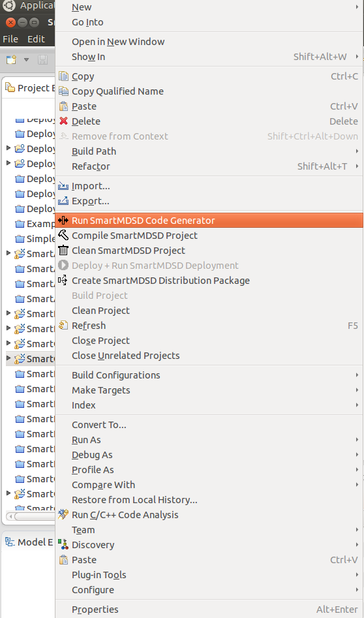Select Close Unrelated Projects
Screen dimensions: 364x618
tap(209, 356)
